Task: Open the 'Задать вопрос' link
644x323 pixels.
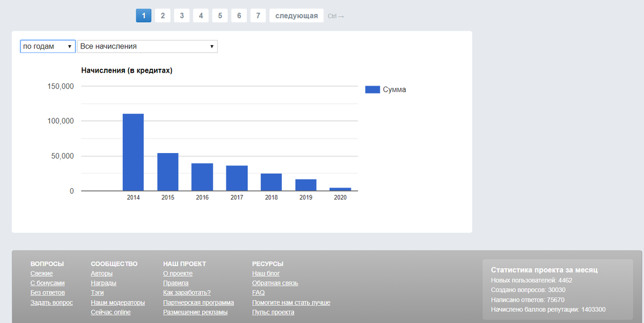Action: click(x=52, y=303)
